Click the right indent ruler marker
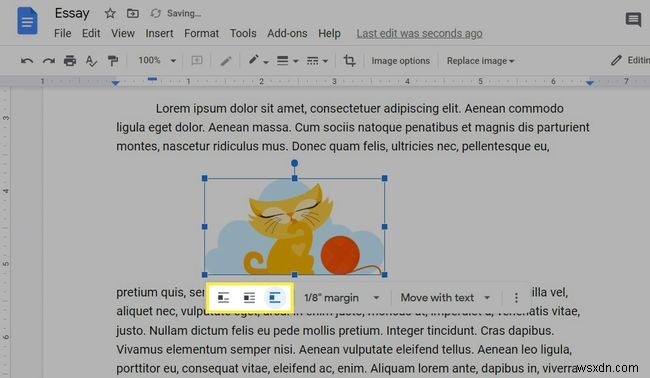The height and width of the screenshot is (378, 650). pyautogui.click(x=589, y=83)
